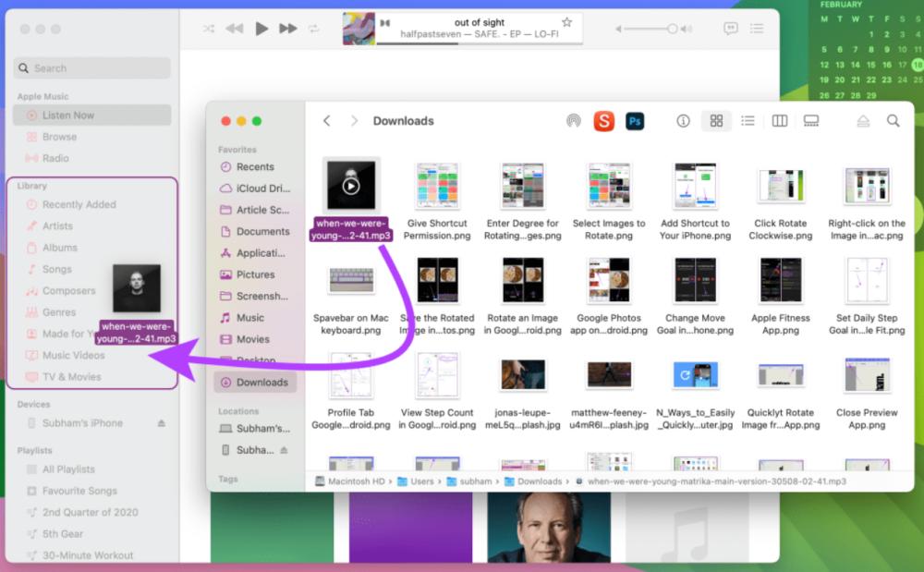Open Photoshop from the Finder toolbar
This screenshot has height=572, width=924.
(x=636, y=121)
